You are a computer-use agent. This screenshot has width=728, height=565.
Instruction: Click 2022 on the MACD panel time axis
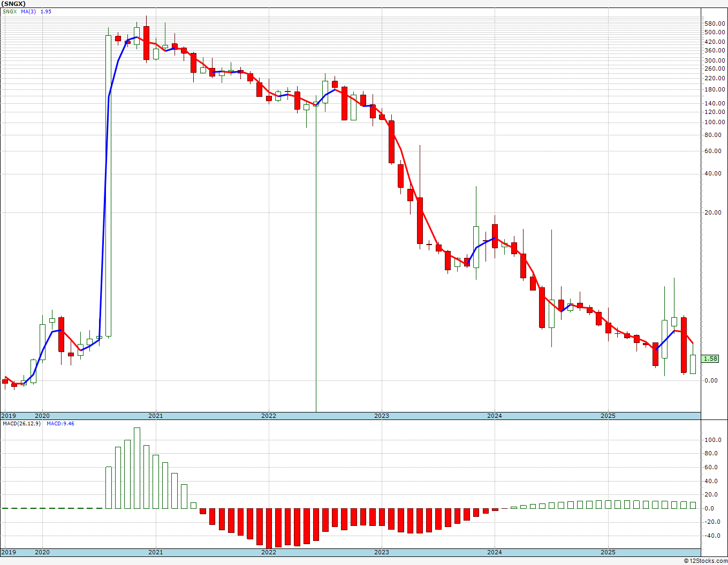269,552
